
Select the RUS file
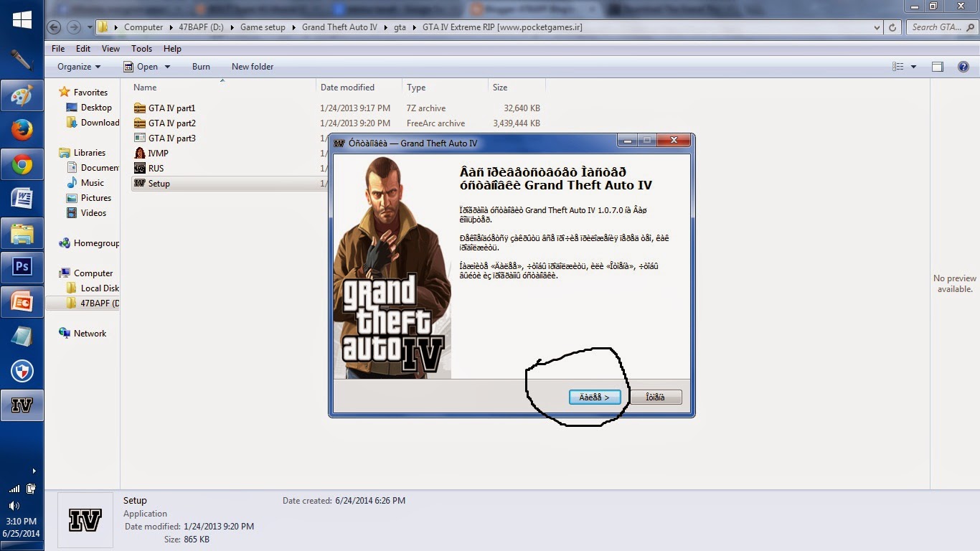click(x=149, y=169)
